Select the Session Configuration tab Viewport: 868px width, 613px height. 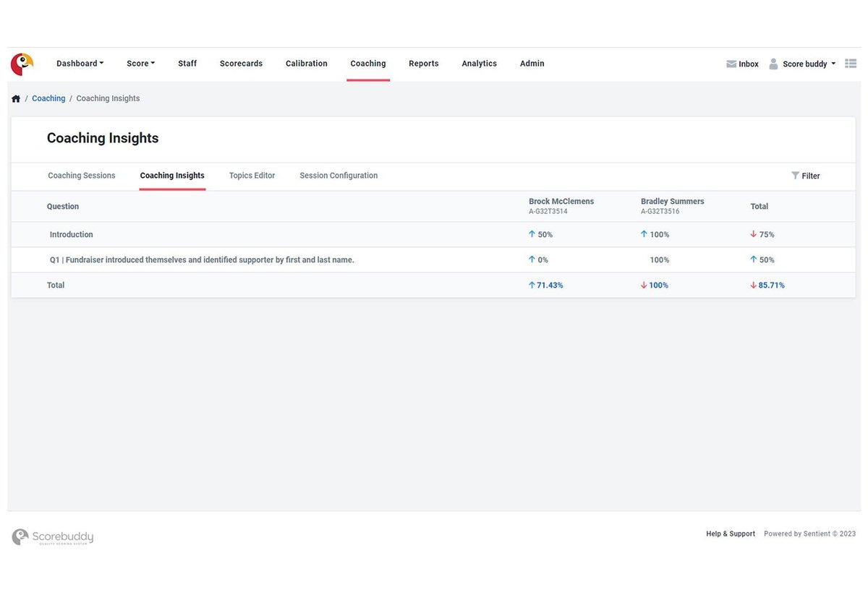tap(338, 175)
